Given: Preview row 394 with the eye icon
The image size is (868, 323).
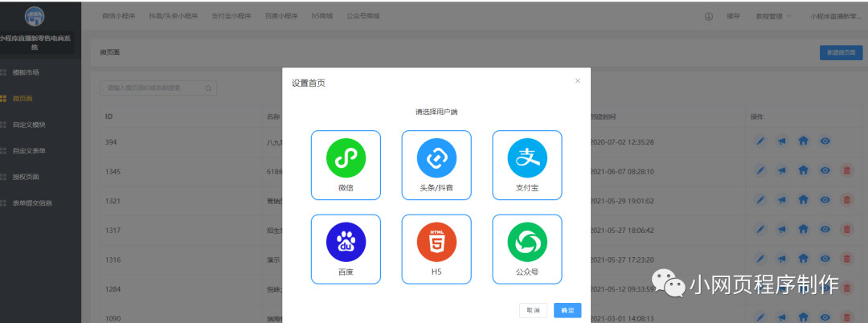Looking at the screenshot, I should (825, 141).
